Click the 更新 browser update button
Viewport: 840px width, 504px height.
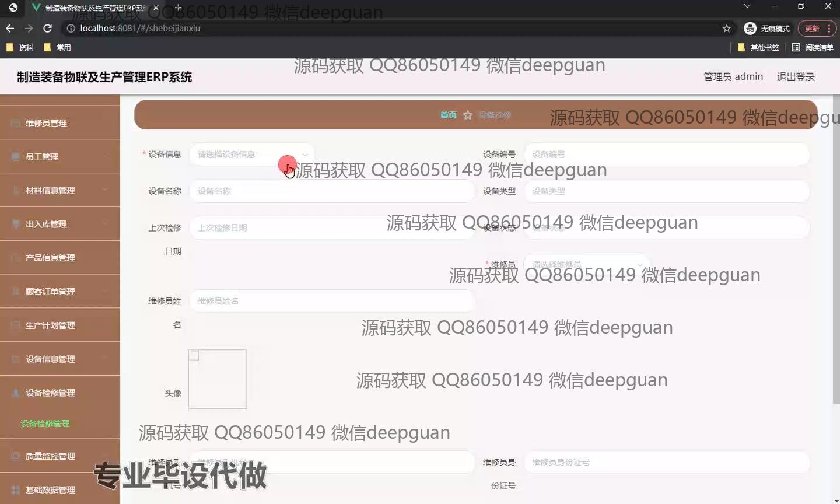point(812,28)
